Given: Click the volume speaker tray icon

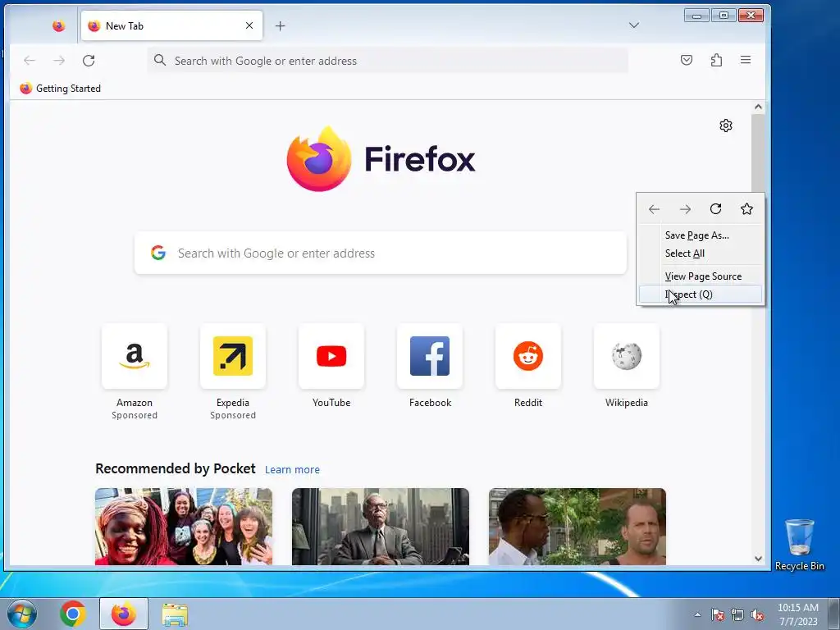Looking at the screenshot, I should point(757,614).
